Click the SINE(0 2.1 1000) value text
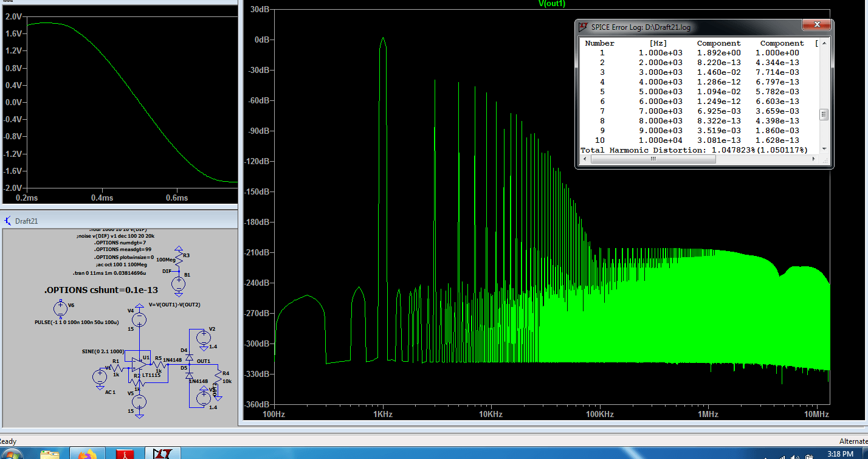This screenshot has height=459, width=868. (x=103, y=351)
